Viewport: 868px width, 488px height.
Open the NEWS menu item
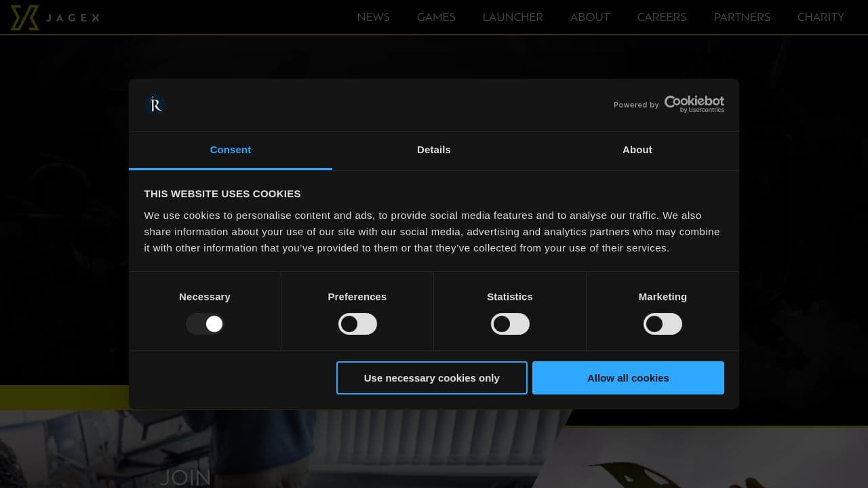[373, 17]
